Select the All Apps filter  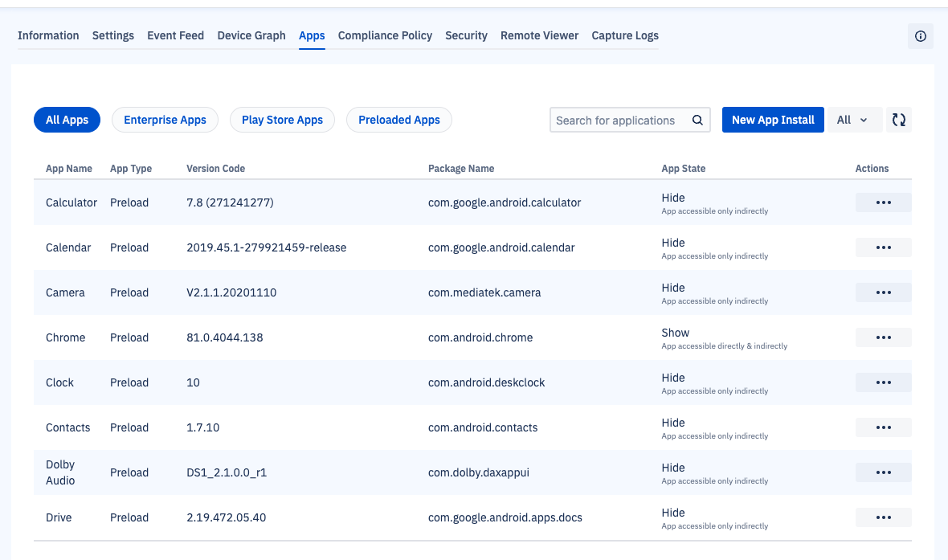click(67, 120)
